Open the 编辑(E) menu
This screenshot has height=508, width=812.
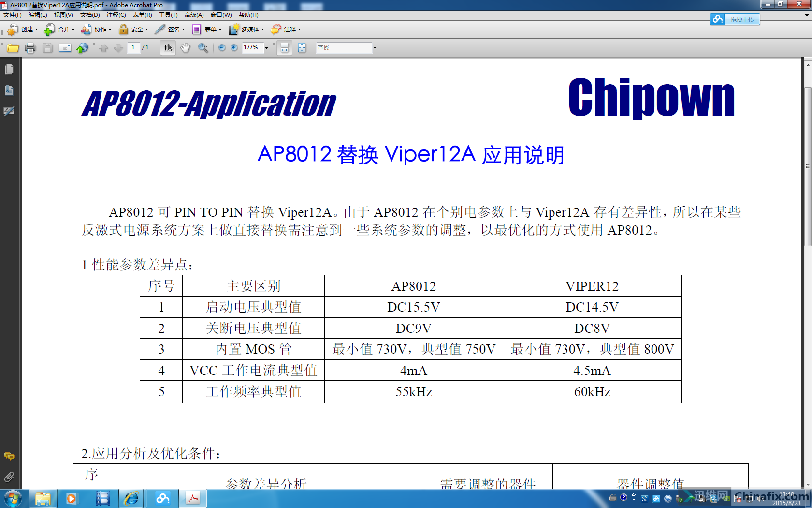(x=38, y=15)
